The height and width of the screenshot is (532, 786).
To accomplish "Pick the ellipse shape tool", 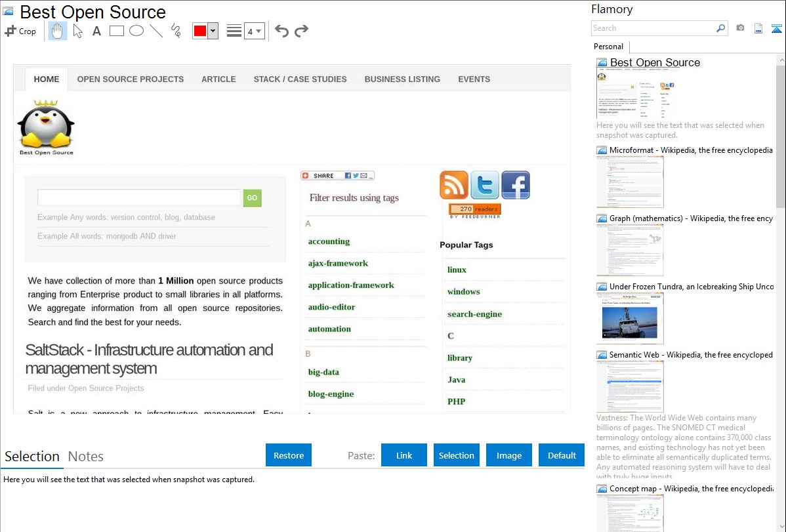I will tap(136, 31).
